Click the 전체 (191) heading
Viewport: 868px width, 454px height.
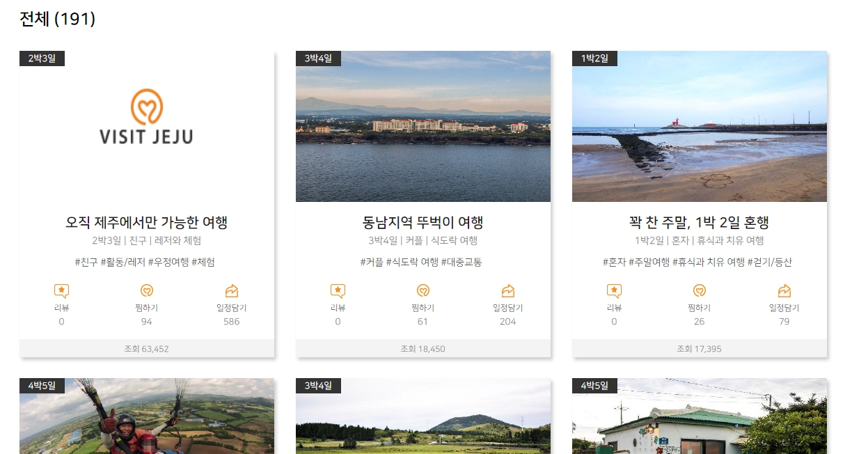point(57,19)
